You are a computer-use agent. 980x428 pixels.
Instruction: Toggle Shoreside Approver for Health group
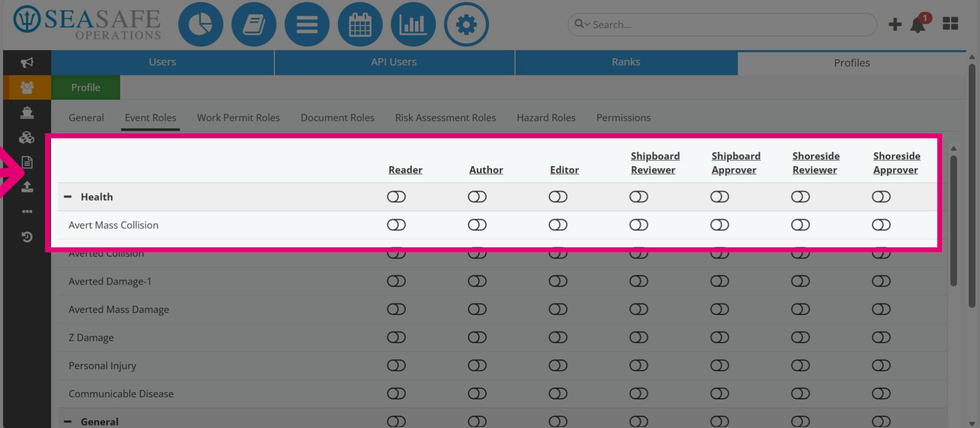(x=881, y=197)
